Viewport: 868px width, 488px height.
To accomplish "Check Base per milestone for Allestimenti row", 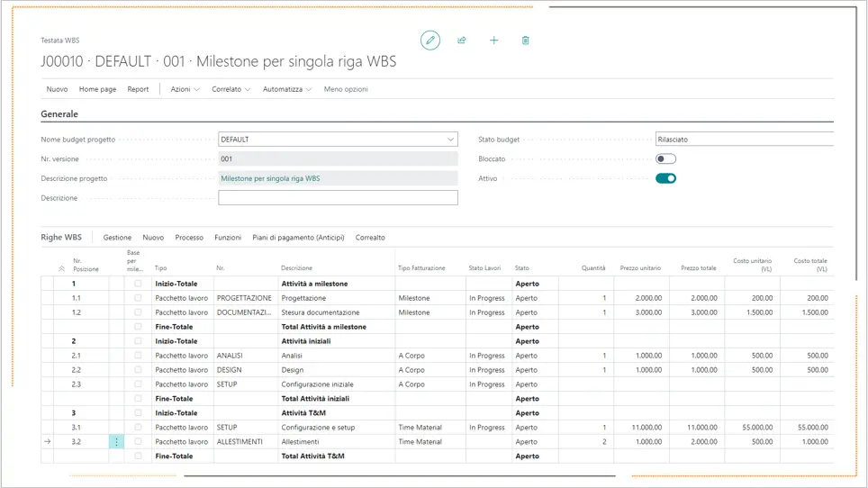I will [138, 441].
